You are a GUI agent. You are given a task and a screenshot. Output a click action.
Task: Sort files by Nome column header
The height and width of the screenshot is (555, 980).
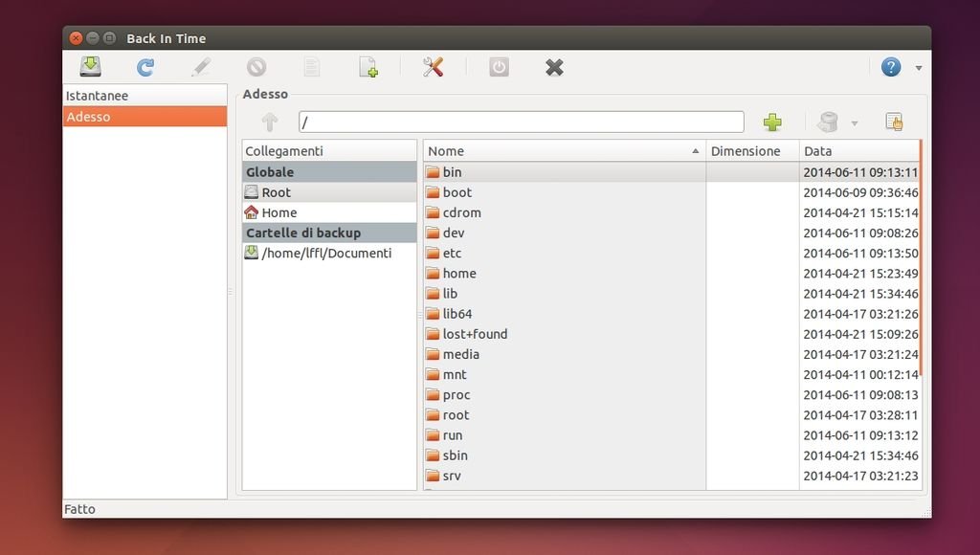point(560,151)
